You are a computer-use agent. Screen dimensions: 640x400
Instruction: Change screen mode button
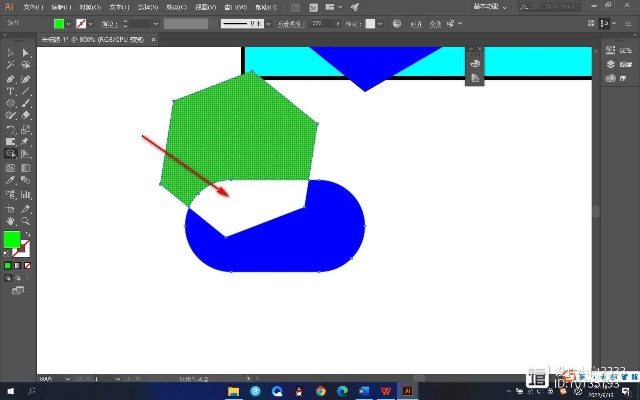(18, 291)
